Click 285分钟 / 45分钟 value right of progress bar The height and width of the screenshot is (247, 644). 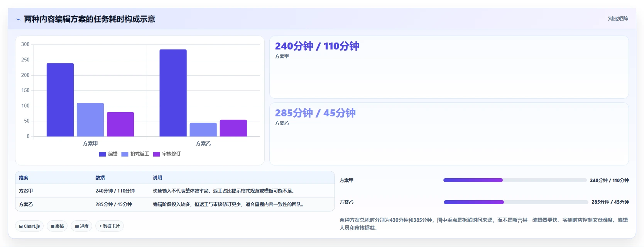pos(610,202)
